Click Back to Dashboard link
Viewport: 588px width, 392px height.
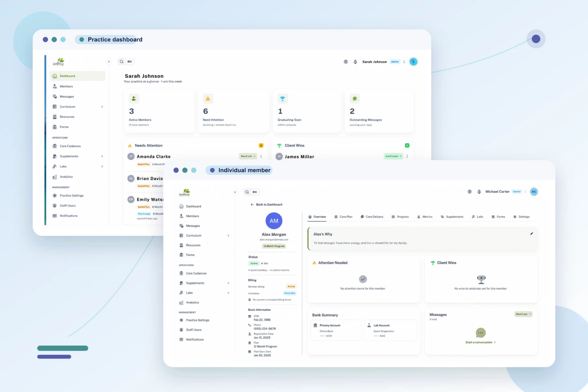[x=266, y=205]
